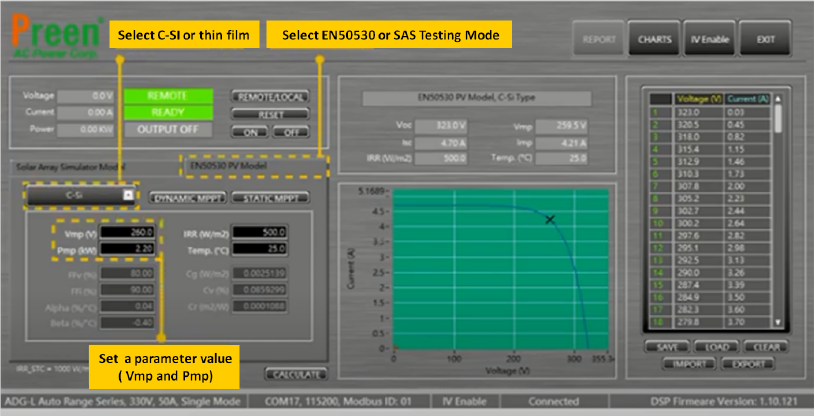Click the FFi (%) field
The width and height of the screenshot is (815, 417).
(127, 290)
